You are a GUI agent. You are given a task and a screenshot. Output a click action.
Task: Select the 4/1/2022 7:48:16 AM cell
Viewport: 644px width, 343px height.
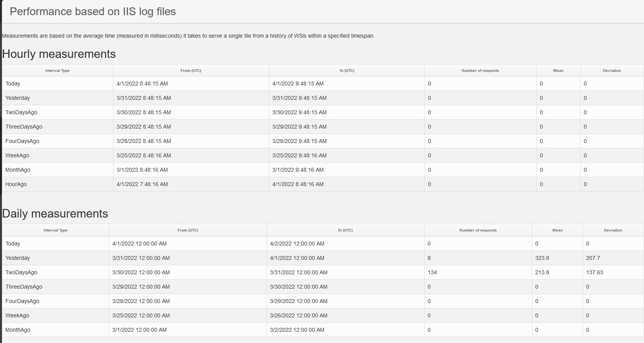142,184
